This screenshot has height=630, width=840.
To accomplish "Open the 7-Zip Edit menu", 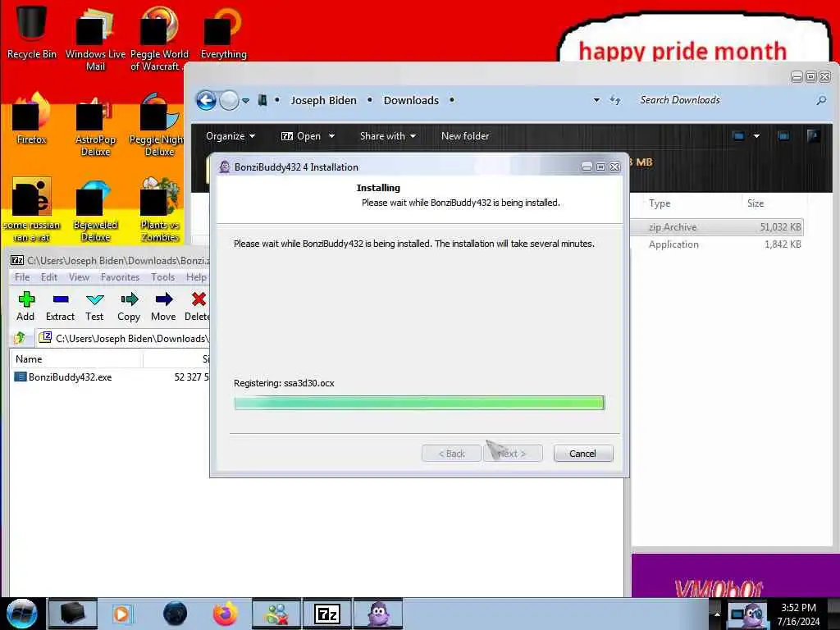I will (48, 277).
